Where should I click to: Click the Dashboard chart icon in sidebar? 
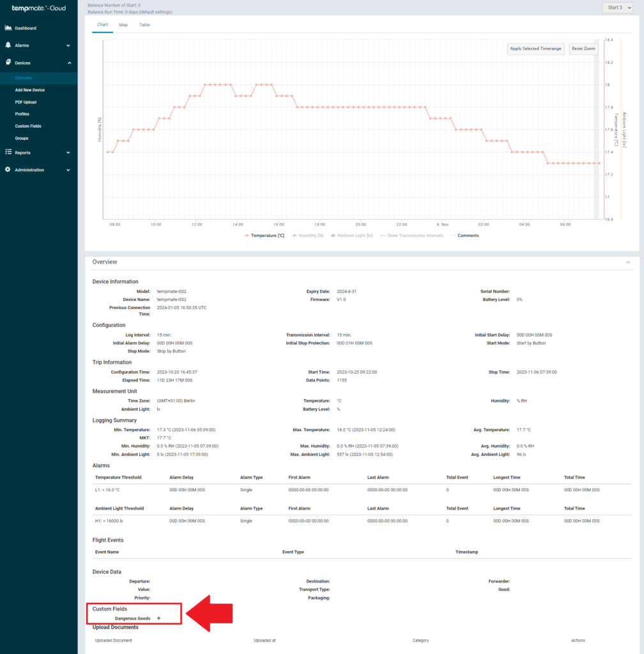click(x=8, y=28)
